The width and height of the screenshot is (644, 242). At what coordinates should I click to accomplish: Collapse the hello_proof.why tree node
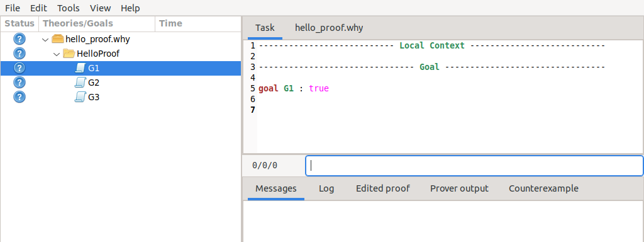click(x=45, y=40)
